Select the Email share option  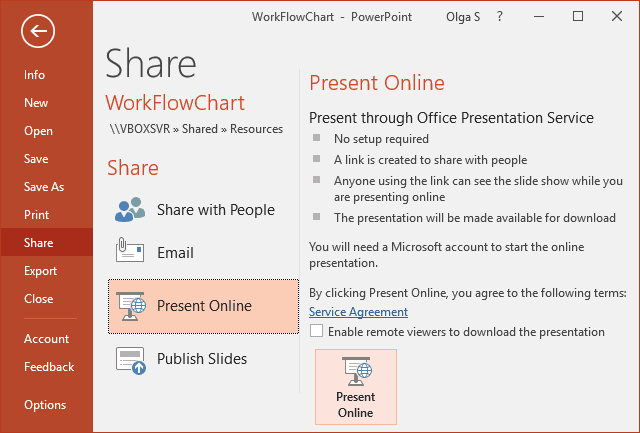203,253
